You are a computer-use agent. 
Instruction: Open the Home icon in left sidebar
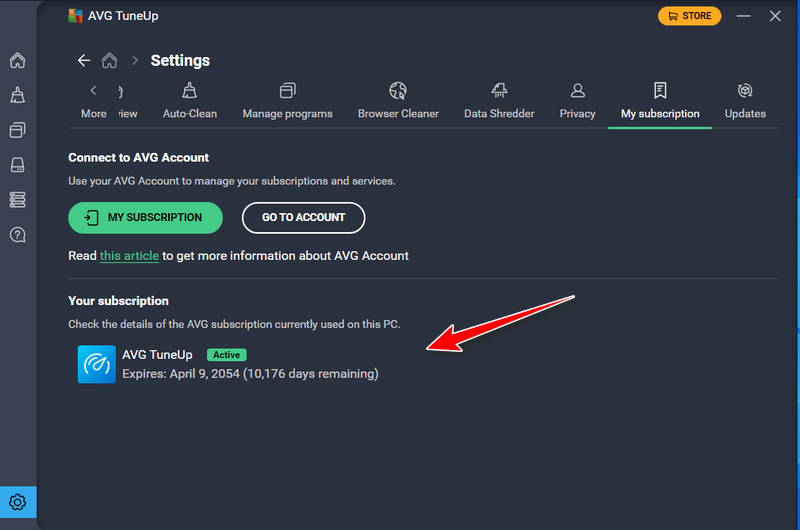point(17,60)
